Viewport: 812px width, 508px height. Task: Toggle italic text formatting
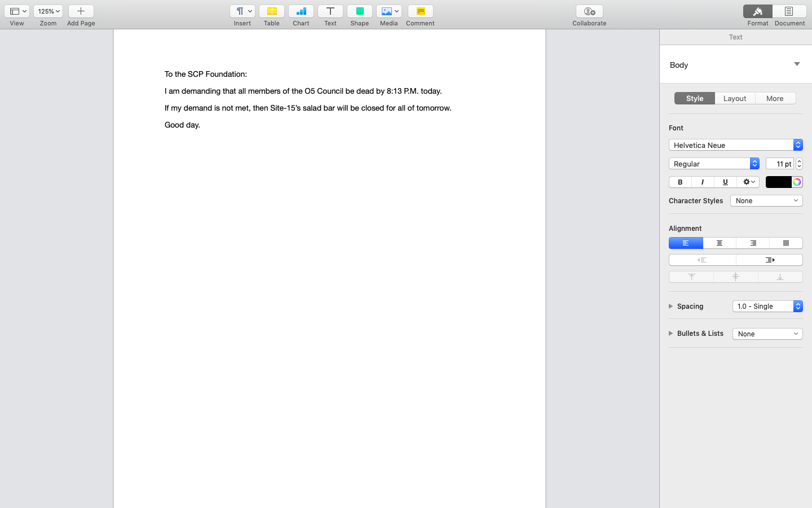pos(703,182)
